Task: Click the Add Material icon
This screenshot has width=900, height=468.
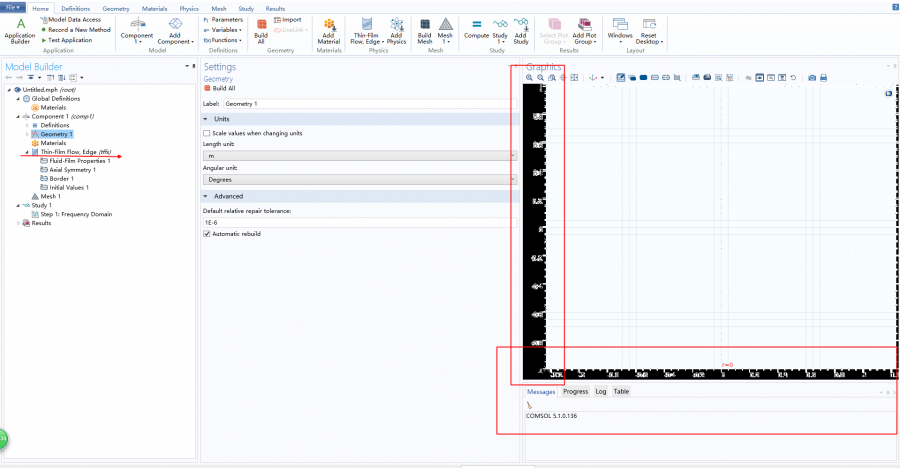Action: point(329,25)
